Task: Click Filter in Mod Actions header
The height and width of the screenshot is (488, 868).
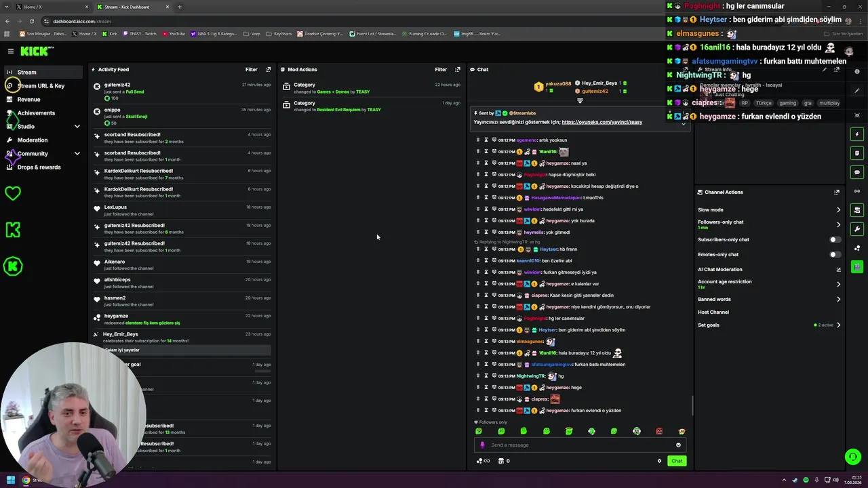Action: 441,69
